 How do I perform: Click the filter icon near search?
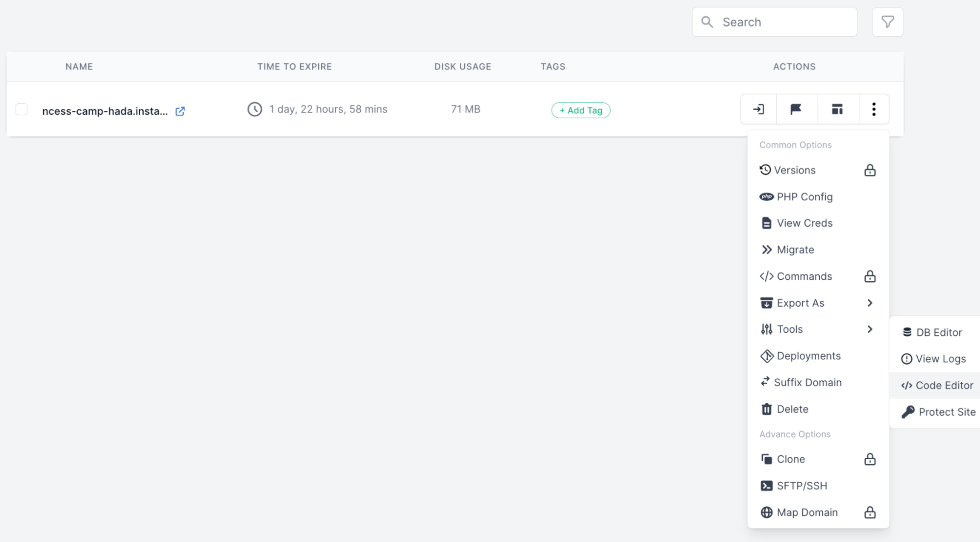point(887,22)
